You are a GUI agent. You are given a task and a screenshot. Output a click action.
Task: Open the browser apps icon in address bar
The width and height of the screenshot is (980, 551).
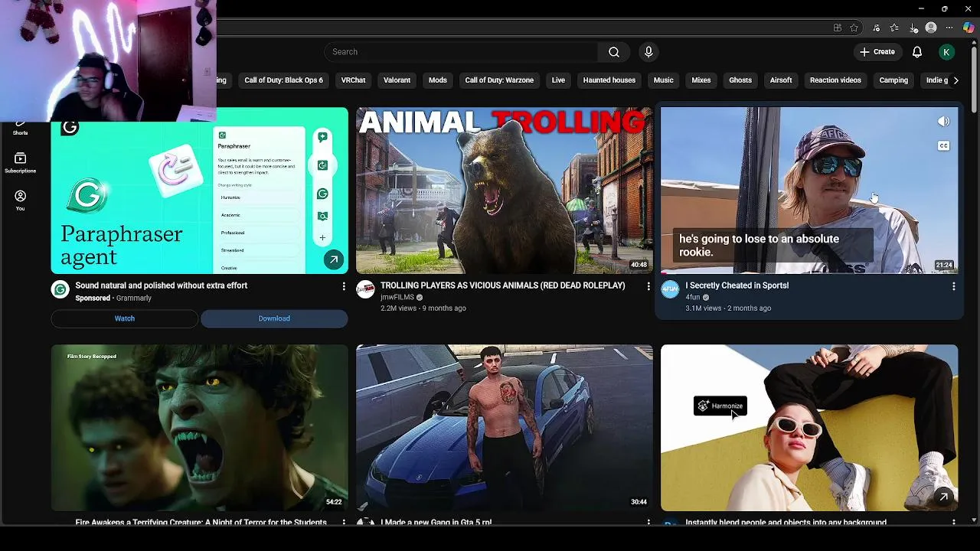(x=838, y=28)
